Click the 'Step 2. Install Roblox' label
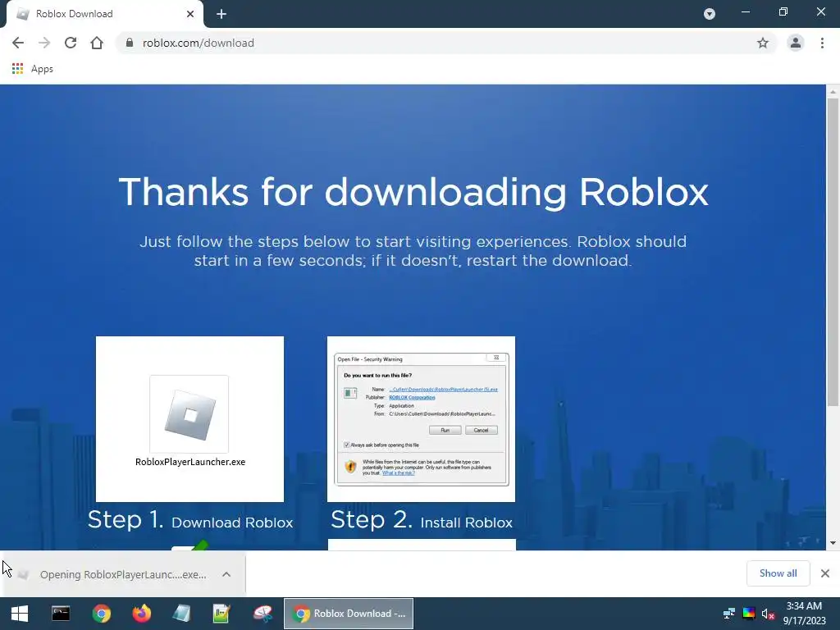Viewport: 840px width, 630px height. tap(422, 519)
